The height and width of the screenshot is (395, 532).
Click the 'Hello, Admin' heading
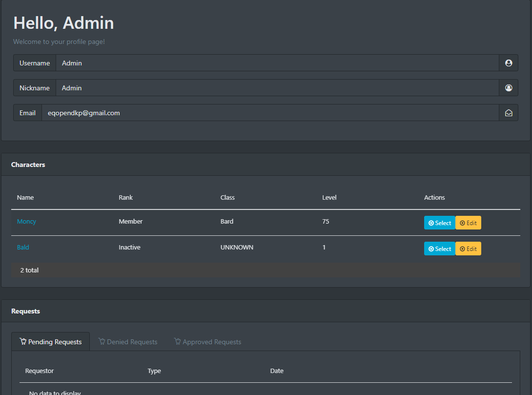click(63, 23)
